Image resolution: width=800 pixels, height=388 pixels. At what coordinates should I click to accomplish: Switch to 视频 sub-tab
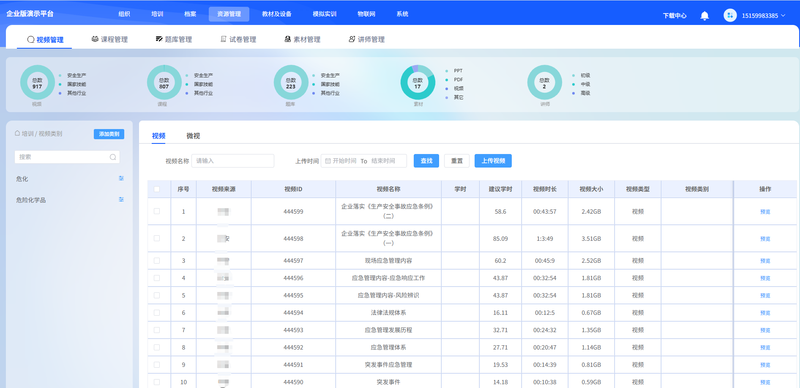(x=159, y=136)
